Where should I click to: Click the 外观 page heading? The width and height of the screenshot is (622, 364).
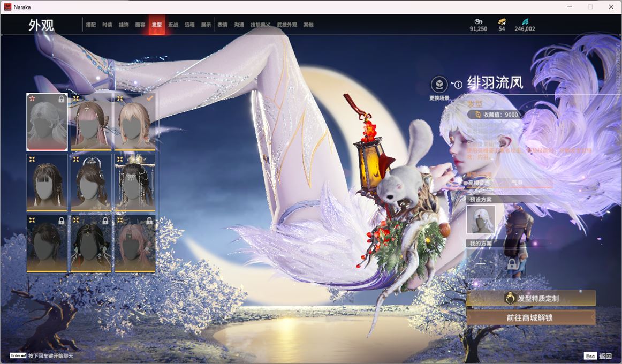tap(41, 25)
